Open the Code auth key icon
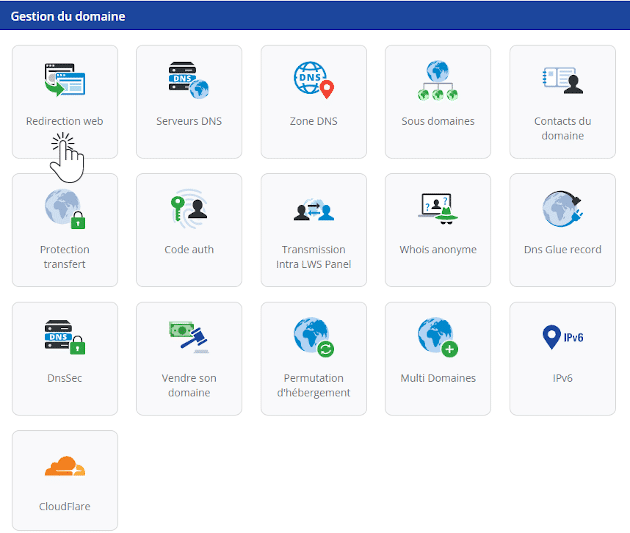 pyautogui.click(x=189, y=208)
